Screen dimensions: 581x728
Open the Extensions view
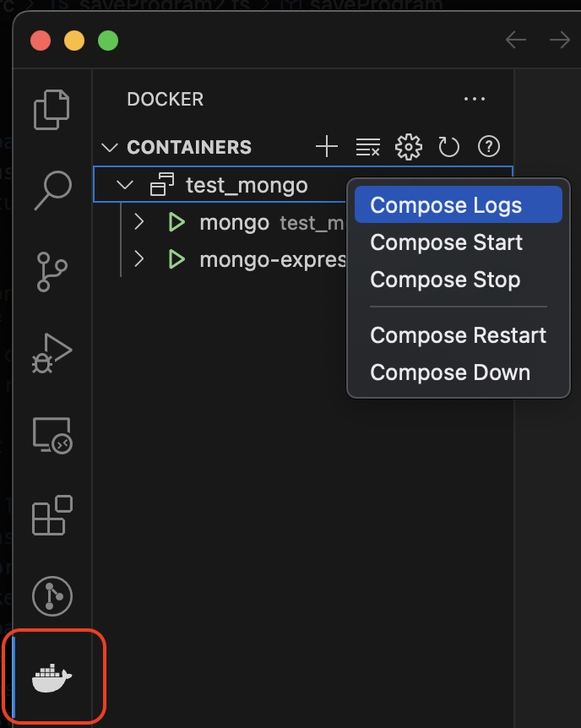click(52, 515)
